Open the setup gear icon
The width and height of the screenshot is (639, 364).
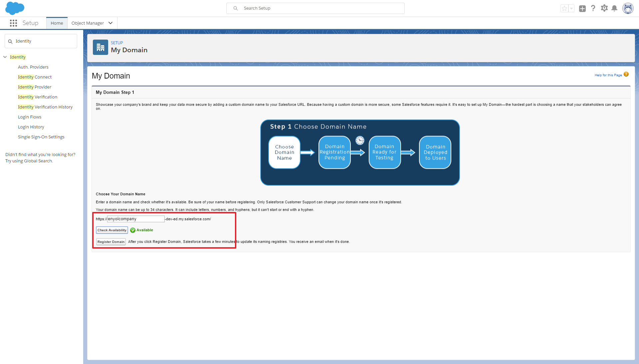tap(604, 8)
